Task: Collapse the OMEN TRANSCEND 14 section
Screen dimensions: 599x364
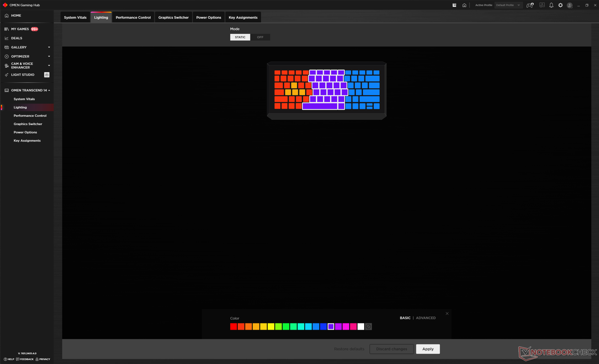Action: click(49, 90)
